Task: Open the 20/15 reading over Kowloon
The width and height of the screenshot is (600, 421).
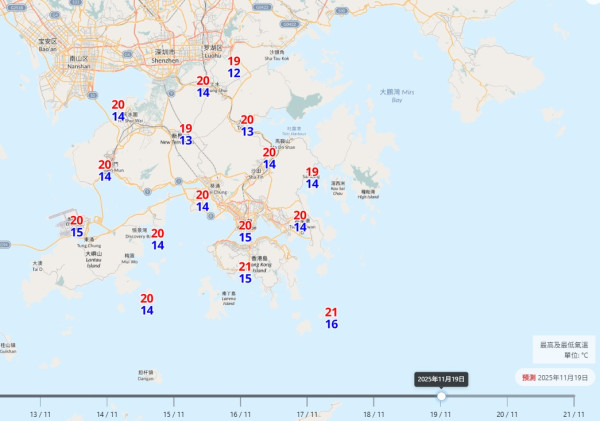Action: coord(245,231)
